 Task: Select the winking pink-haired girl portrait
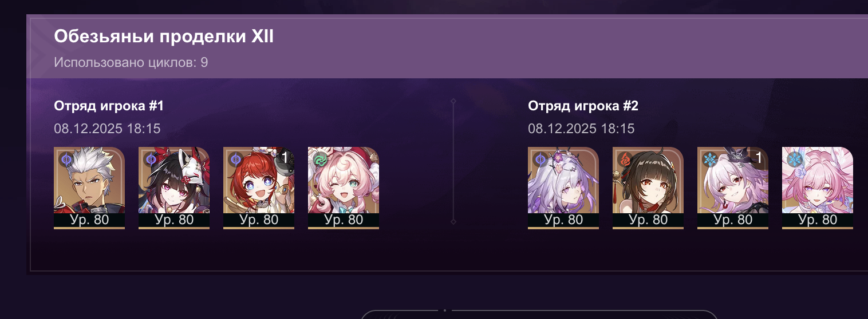click(344, 188)
